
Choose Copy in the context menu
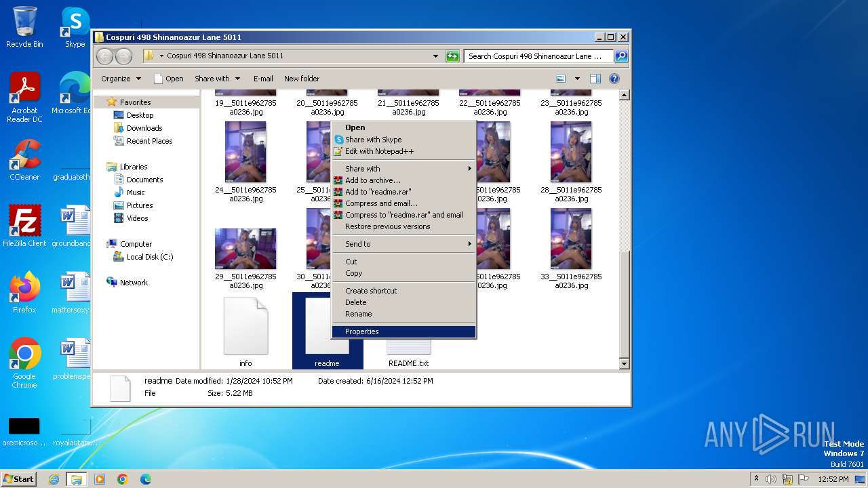(x=404, y=273)
